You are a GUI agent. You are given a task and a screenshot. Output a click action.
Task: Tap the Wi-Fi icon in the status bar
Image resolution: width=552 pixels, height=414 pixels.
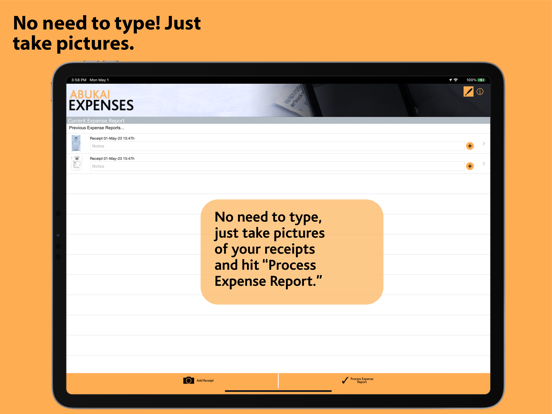click(456, 80)
